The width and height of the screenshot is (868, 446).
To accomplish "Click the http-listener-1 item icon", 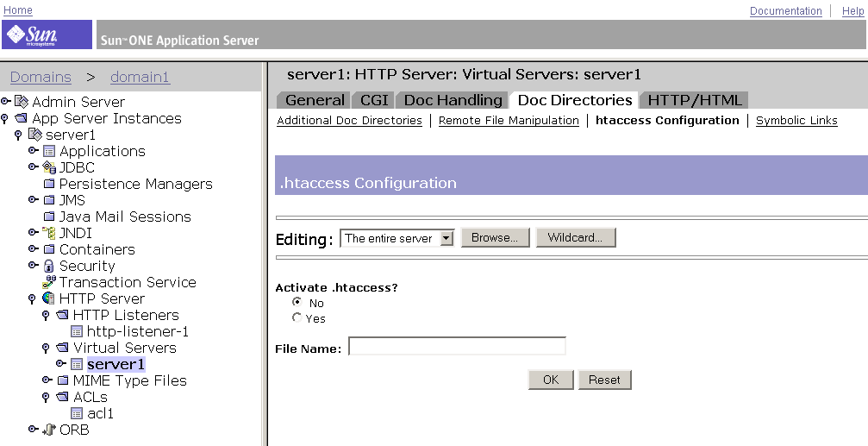I will 77,331.
